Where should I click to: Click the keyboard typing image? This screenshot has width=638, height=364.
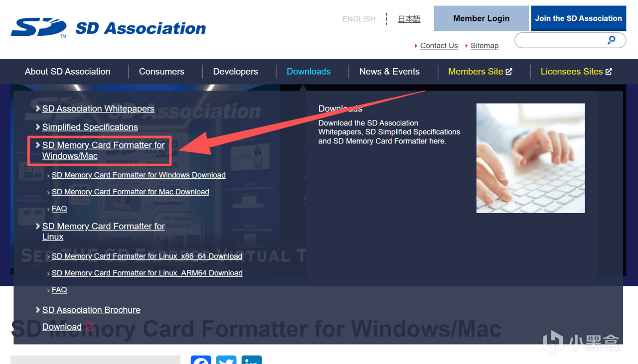coord(530,158)
